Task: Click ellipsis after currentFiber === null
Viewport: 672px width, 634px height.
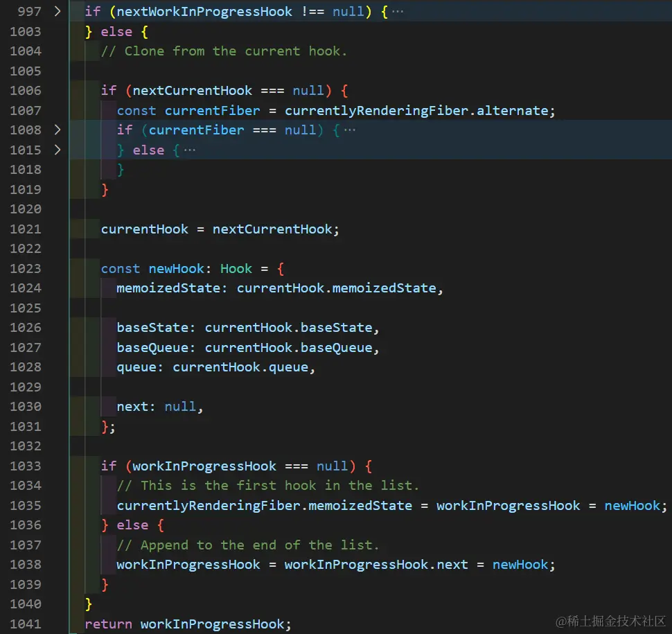Action: tap(350, 130)
